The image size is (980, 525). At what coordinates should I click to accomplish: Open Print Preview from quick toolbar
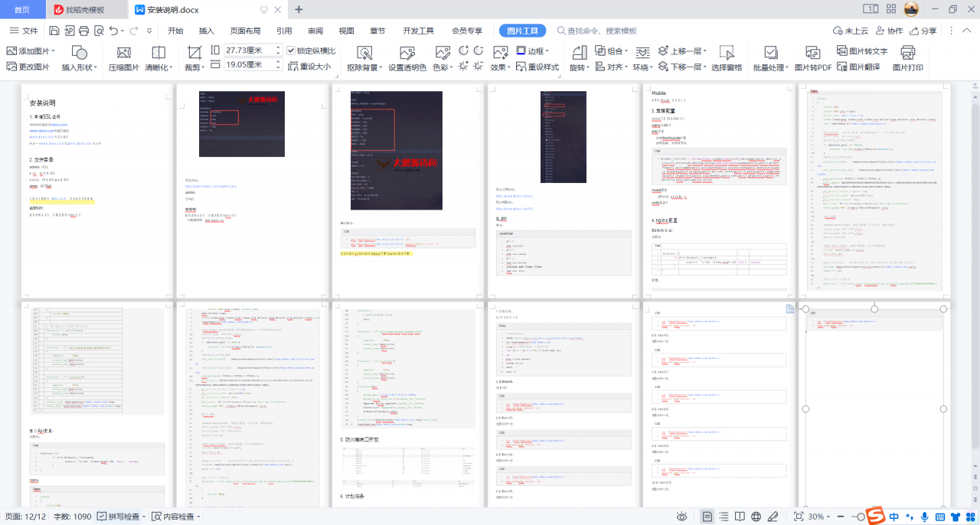98,31
